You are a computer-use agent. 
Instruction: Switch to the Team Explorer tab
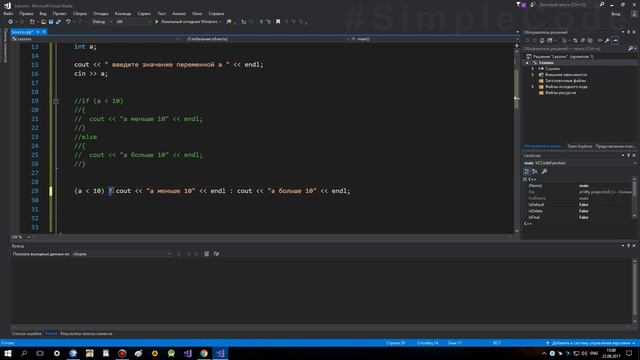point(580,146)
